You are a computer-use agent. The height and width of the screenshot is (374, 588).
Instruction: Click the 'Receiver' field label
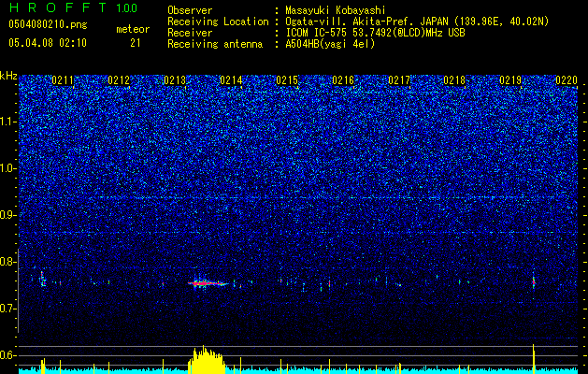(190, 33)
